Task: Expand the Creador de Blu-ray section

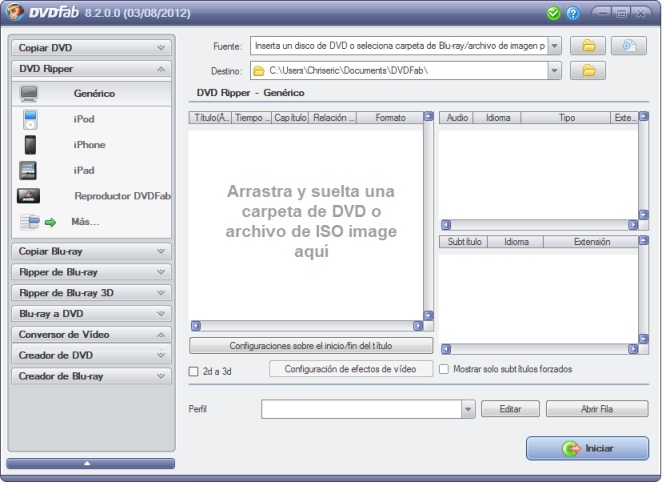Action: click(91, 376)
